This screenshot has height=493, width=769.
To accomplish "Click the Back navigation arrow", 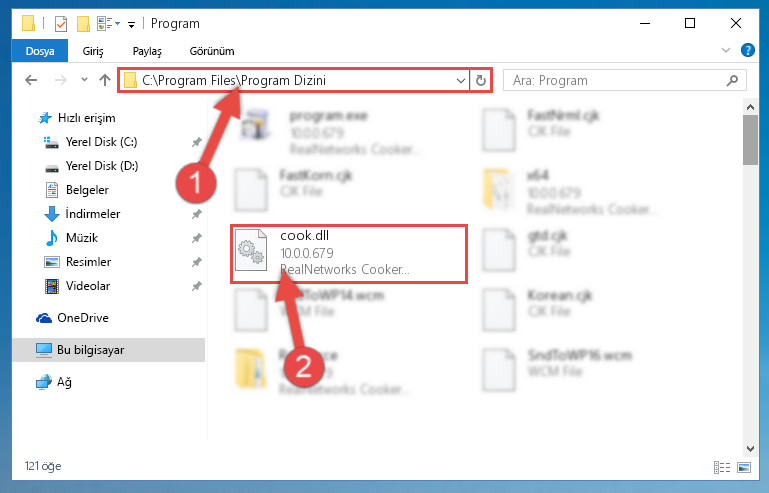I will pos(31,80).
